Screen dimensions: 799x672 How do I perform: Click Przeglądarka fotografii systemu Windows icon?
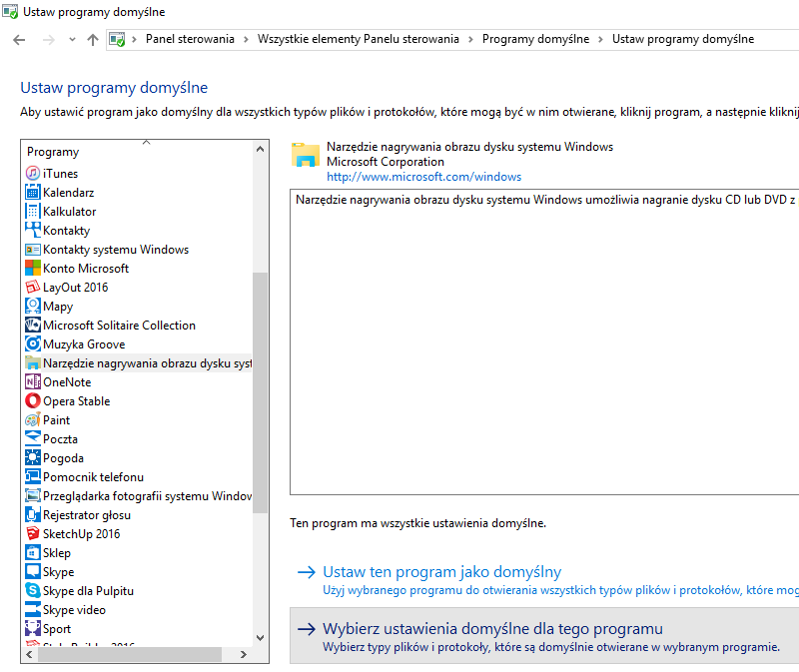(x=33, y=495)
